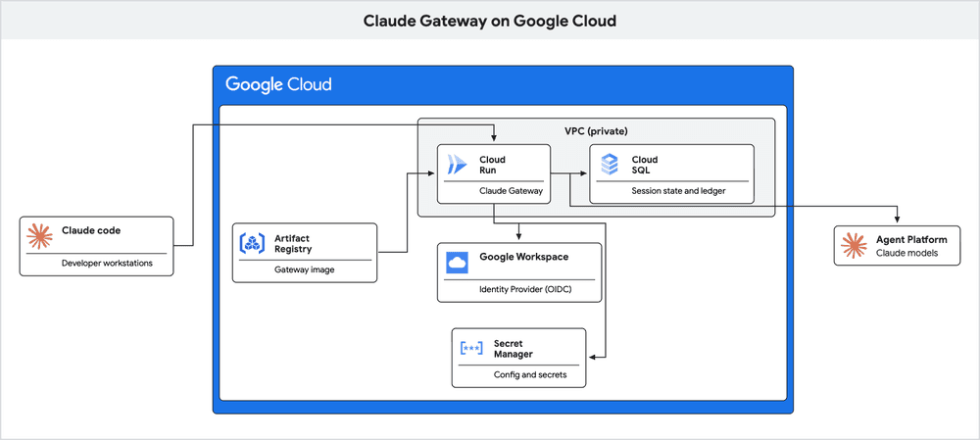
Task: Select the 'Claude code' label
Action: point(91,230)
